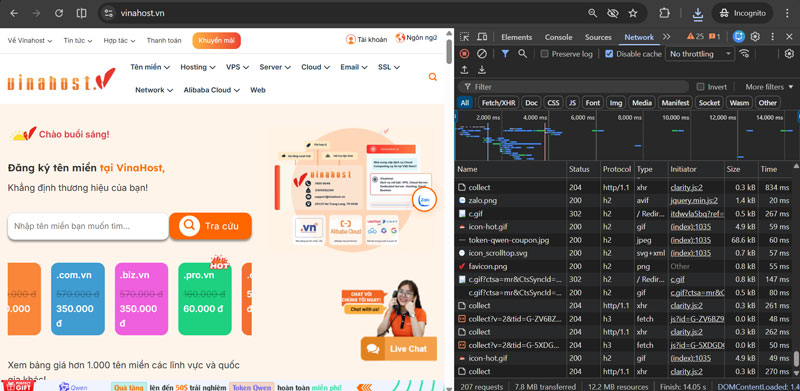The image size is (800, 391).
Task: Select the Fetch/XHR type filter
Action: tap(498, 103)
